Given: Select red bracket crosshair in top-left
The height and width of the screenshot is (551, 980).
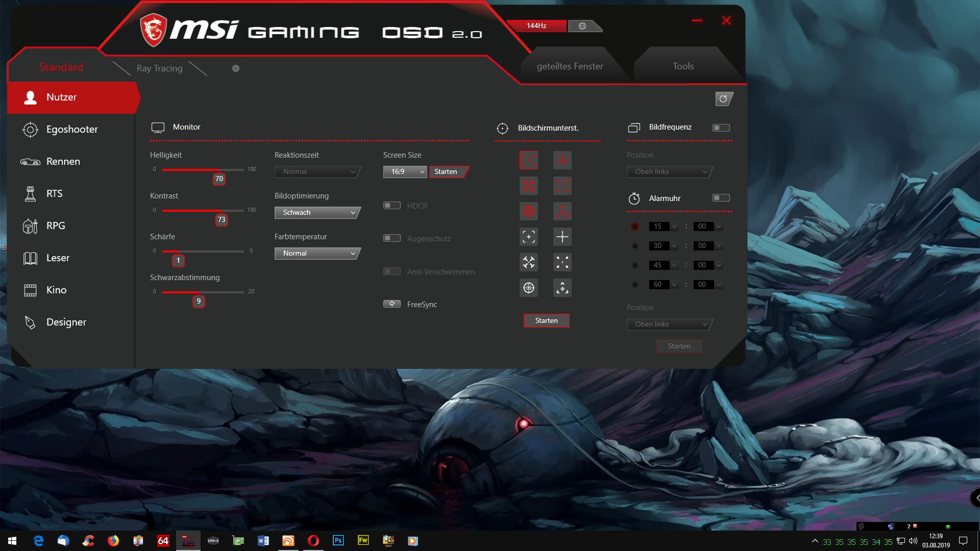Looking at the screenshot, I should coord(529,160).
